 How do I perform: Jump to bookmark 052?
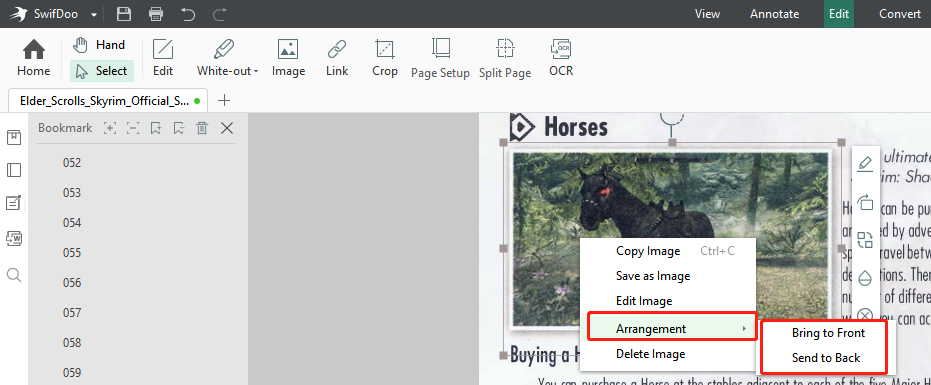pos(72,163)
